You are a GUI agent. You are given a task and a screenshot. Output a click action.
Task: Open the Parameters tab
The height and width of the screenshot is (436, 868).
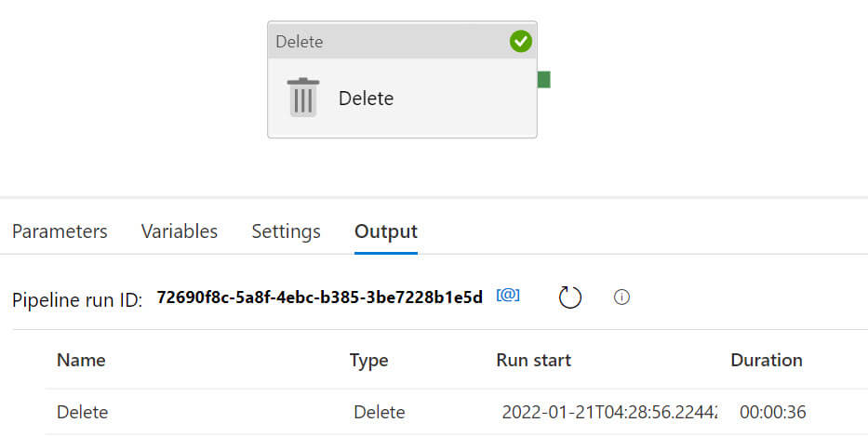tap(60, 231)
